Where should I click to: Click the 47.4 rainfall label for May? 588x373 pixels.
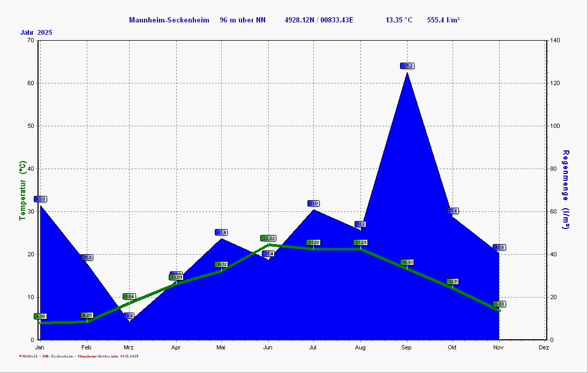(221, 232)
